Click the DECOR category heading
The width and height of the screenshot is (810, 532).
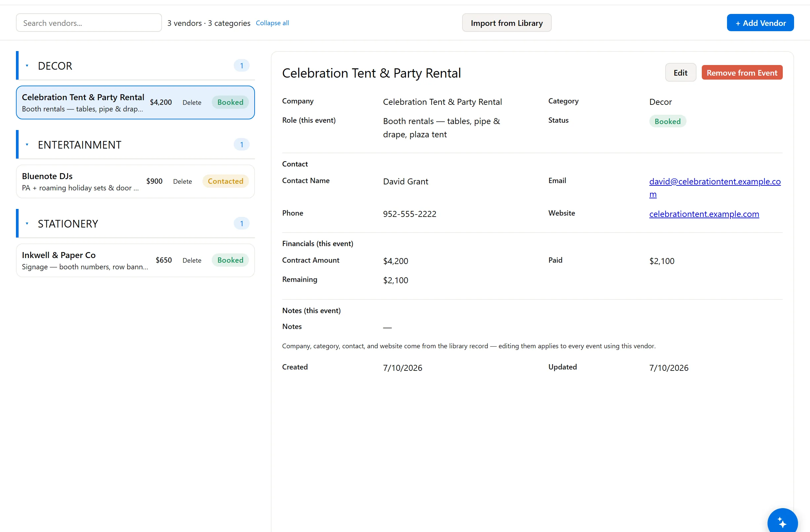click(55, 66)
